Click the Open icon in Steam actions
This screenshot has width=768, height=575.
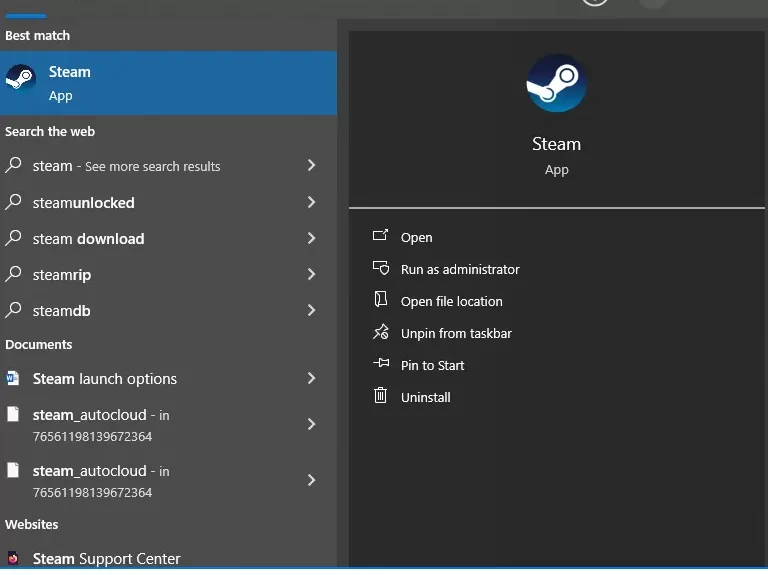click(380, 236)
